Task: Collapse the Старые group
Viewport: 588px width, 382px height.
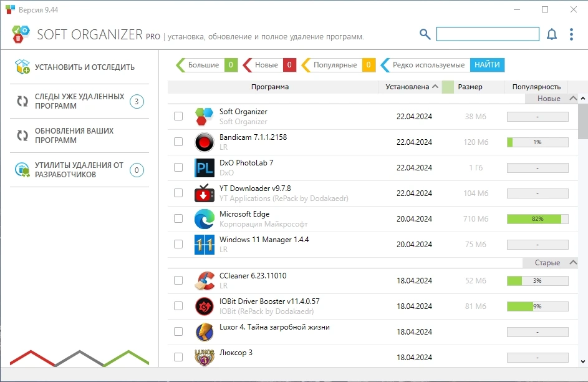Action: pos(573,262)
